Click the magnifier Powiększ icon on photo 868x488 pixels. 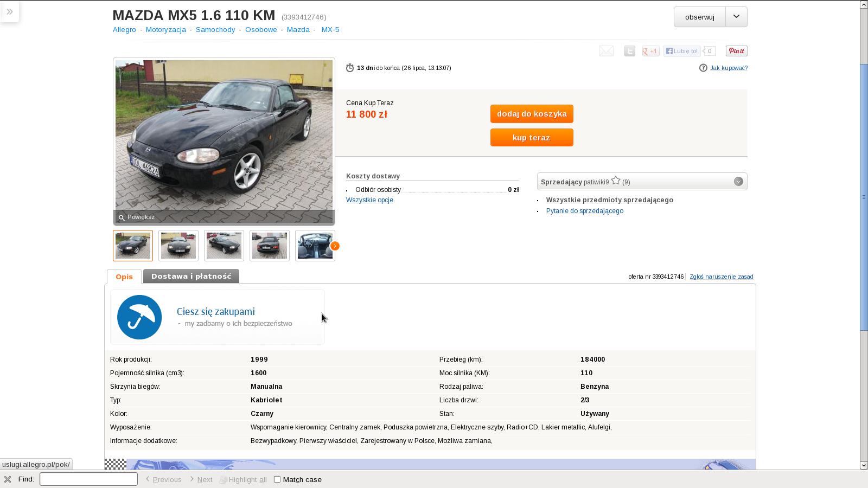tap(122, 217)
